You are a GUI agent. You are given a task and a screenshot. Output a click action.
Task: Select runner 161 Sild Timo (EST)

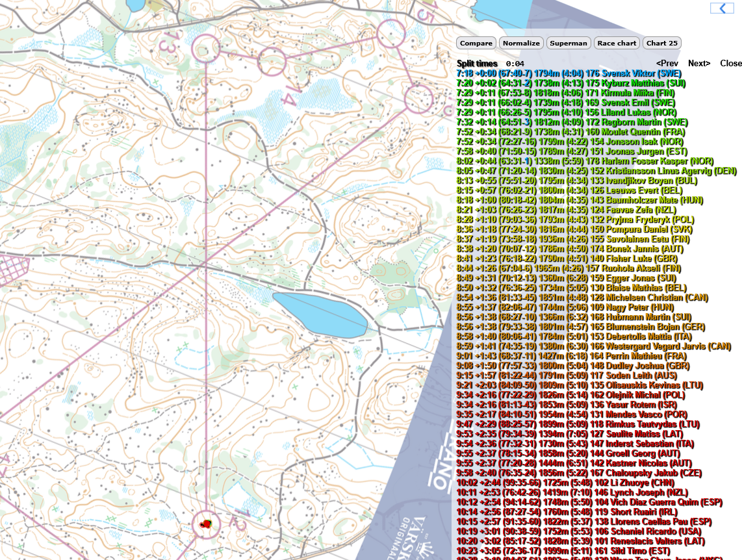pyautogui.click(x=563, y=550)
